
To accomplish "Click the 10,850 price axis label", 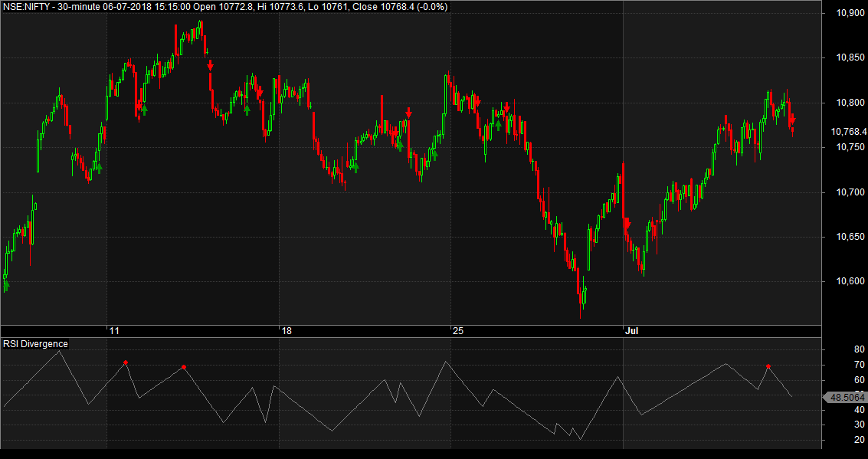I will coord(851,57).
